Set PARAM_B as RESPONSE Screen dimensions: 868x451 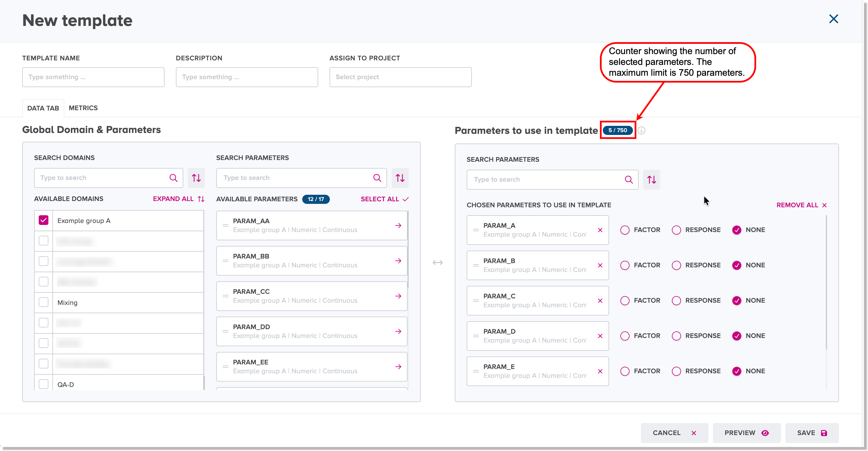[x=676, y=265]
